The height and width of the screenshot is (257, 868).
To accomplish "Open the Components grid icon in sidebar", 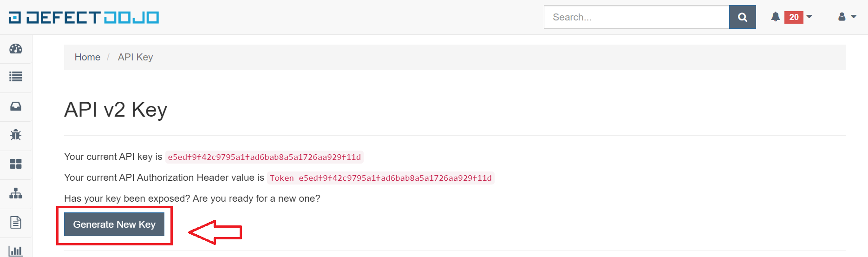I will point(16,164).
